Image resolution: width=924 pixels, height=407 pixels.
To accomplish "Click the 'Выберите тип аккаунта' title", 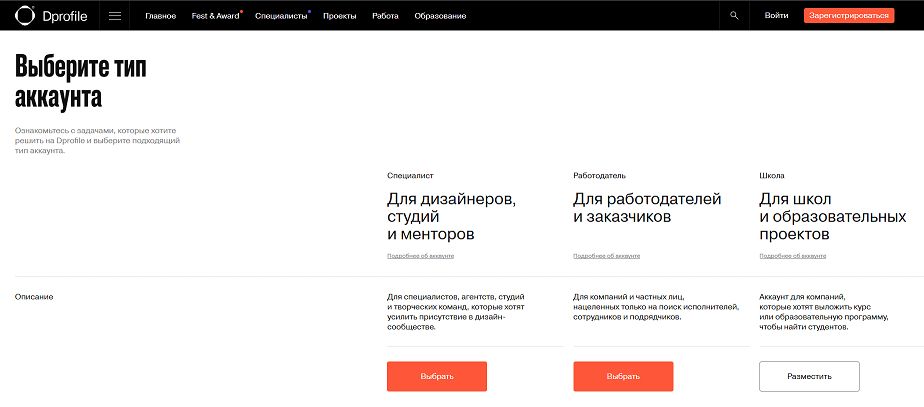I will point(81,82).
